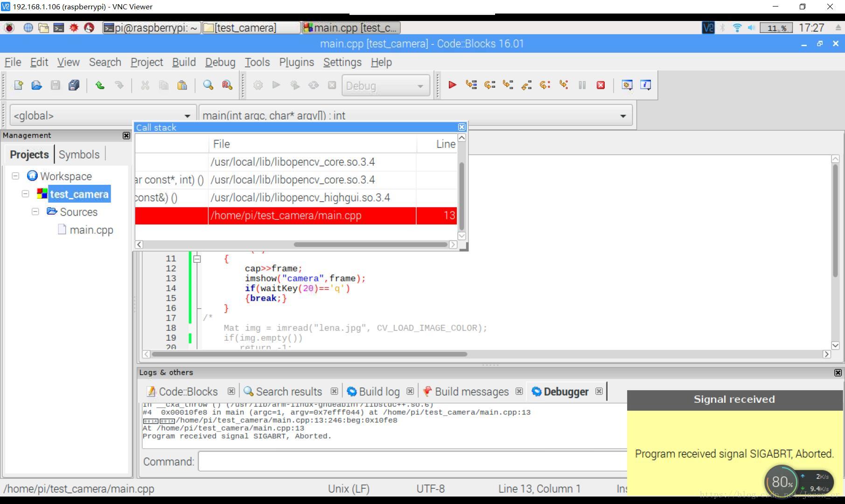Viewport: 845px width, 504px height.
Task: Open the Debug menu
Action: (x=220, y=62)
